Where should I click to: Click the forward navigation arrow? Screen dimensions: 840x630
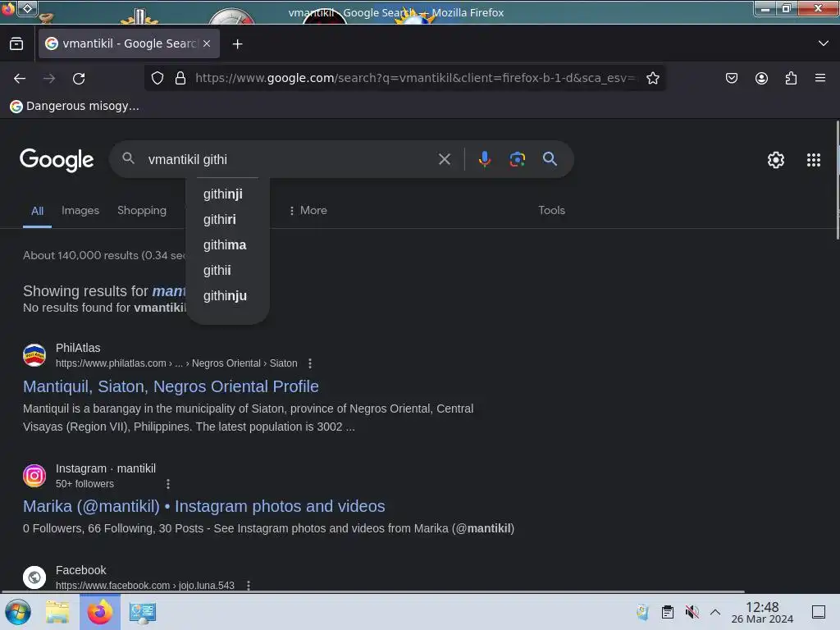coord(49,79)
